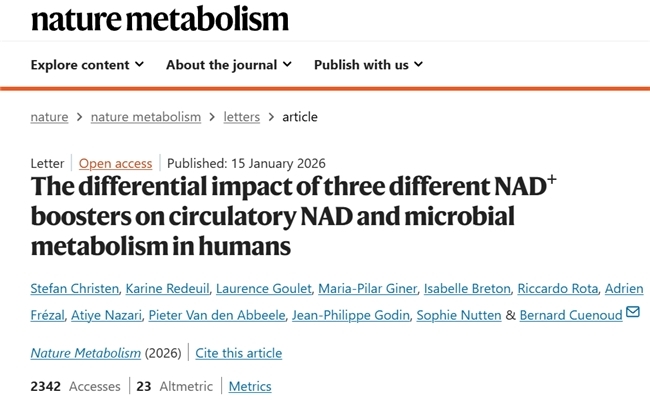Open nature metabolism breadcrumb link

[x=145, y=117]
